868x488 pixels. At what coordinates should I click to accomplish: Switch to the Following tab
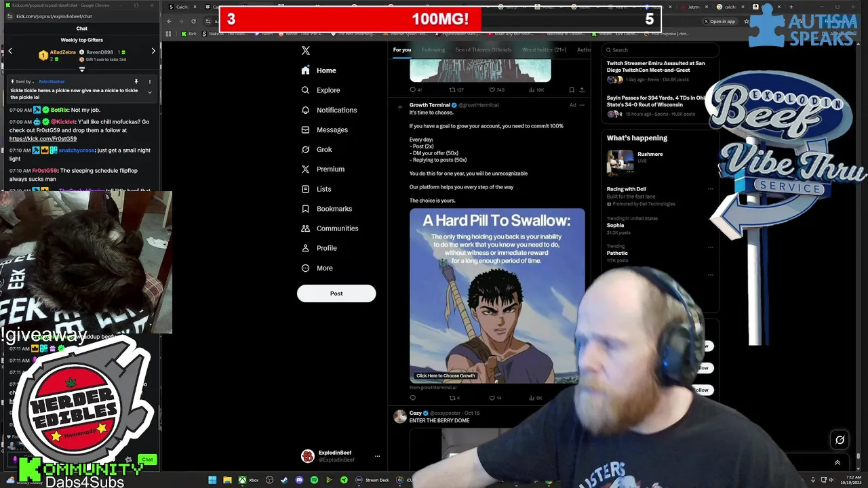(433, 49)
